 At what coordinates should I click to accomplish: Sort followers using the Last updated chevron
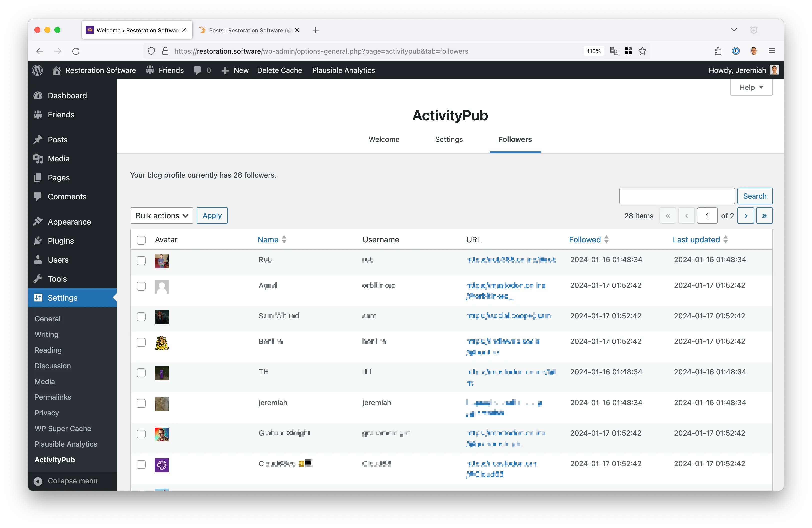(726, 239)
